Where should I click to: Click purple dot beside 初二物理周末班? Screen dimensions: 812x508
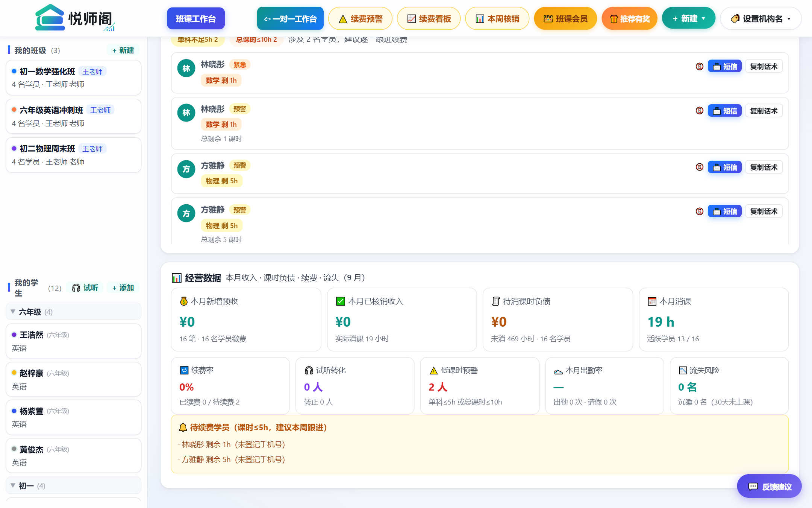[x=14, y=149]
